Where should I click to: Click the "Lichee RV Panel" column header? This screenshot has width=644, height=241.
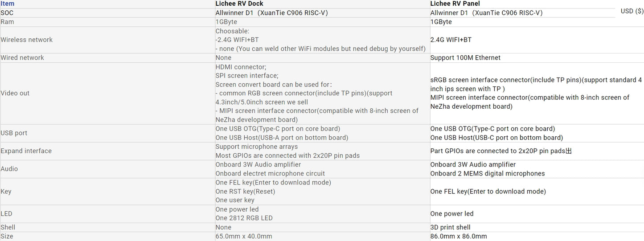[x=455, y=4]
